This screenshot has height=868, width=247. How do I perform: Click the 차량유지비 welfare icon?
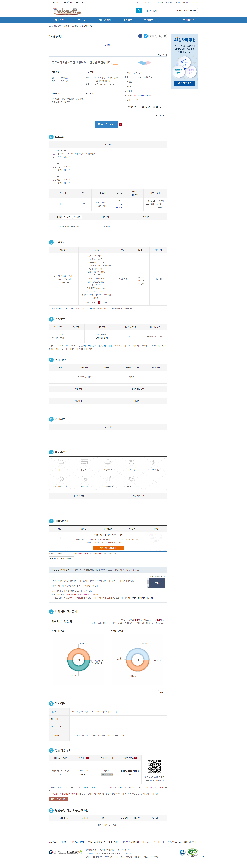pos(108,462)
